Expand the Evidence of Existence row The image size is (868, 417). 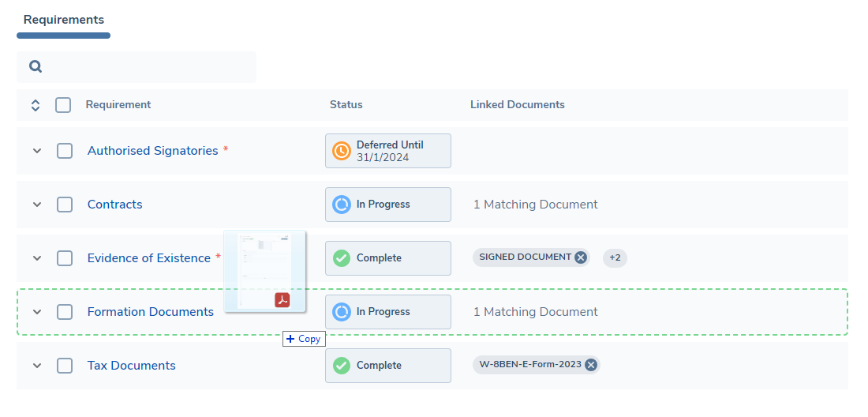pos(37,258)
